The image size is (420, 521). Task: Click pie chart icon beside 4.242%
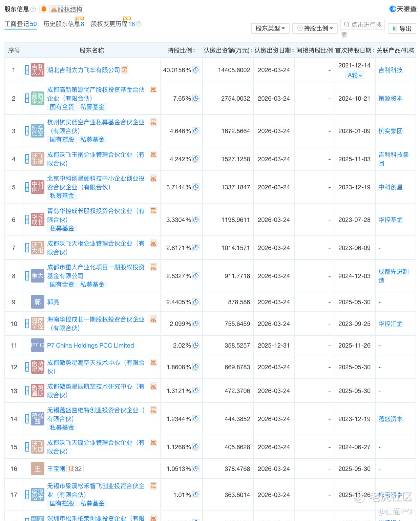point(196,159)
